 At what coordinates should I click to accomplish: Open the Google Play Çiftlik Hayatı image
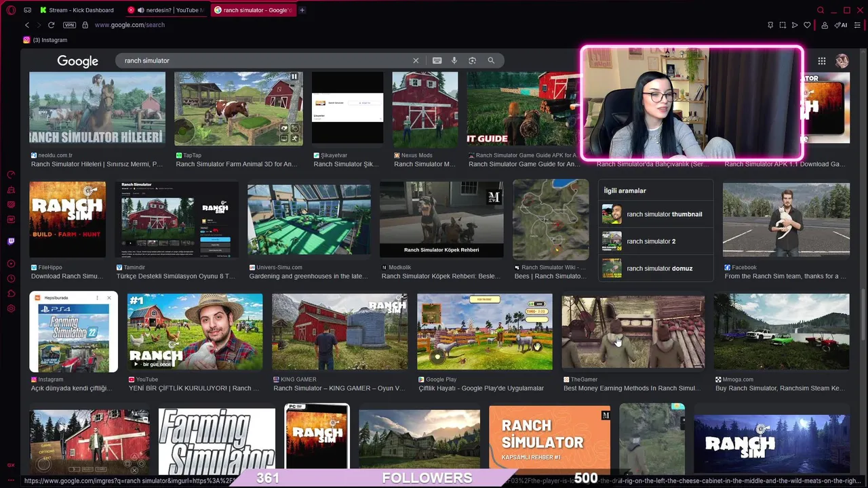485,332
